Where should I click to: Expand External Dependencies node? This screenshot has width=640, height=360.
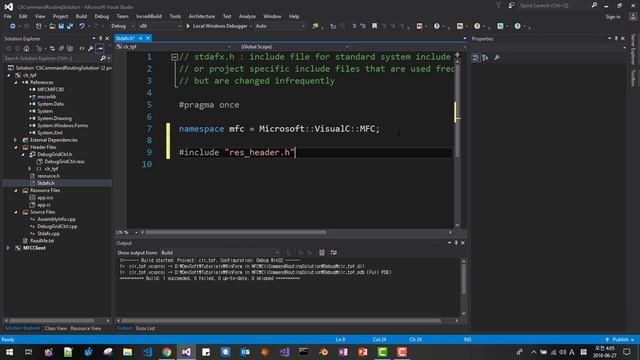[x=16, y=140]
